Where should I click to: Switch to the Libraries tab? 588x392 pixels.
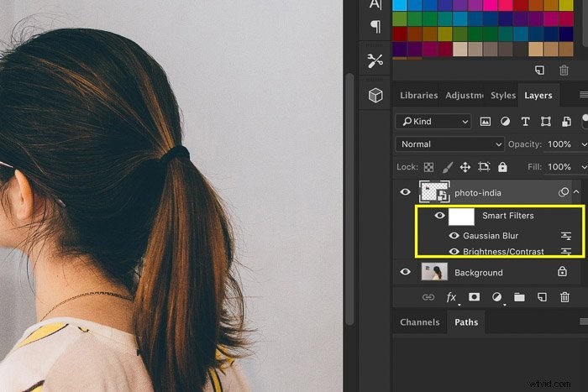(x=418, y=95)
